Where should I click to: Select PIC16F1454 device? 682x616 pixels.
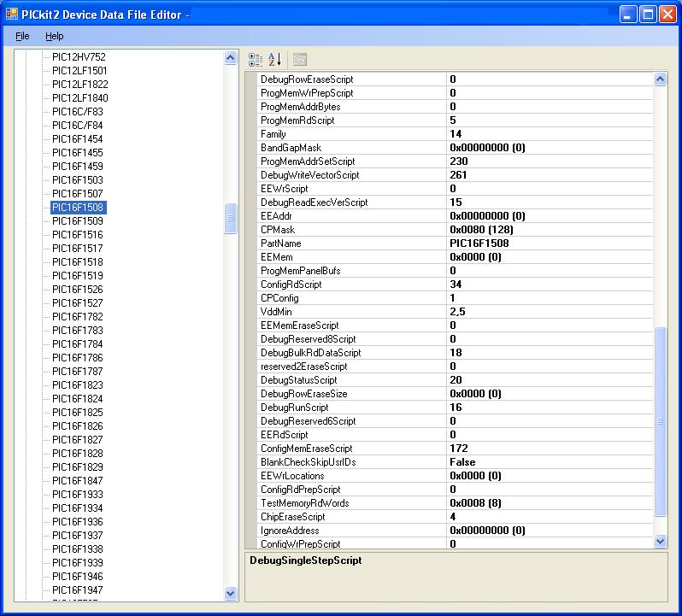(78, 139)
